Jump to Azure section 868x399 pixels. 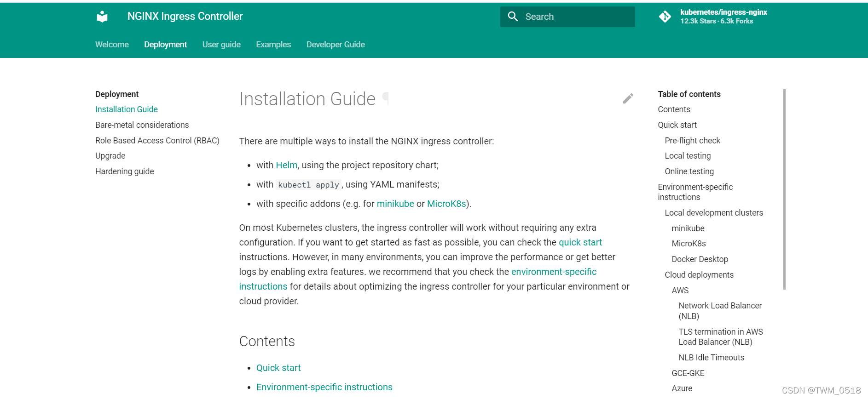click(x=682, y=388)
